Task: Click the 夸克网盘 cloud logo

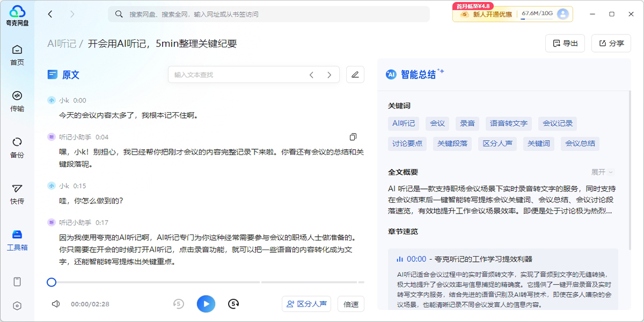Action: (17, 15)
